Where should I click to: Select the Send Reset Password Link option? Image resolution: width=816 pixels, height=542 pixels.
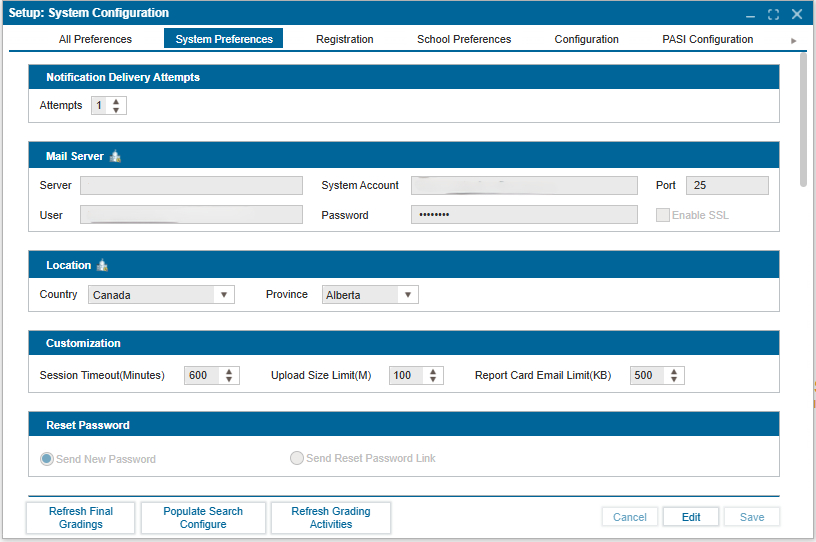(x=297, y=459)
